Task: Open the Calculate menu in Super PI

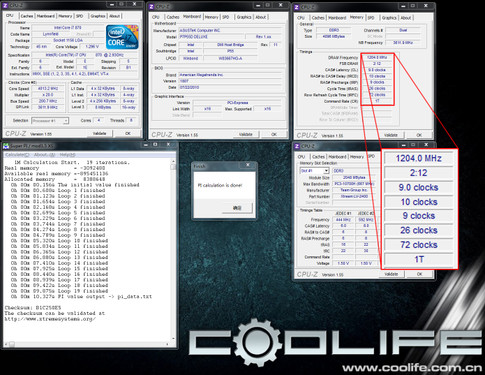Action: pyautogui.click(x=17, y=155)
